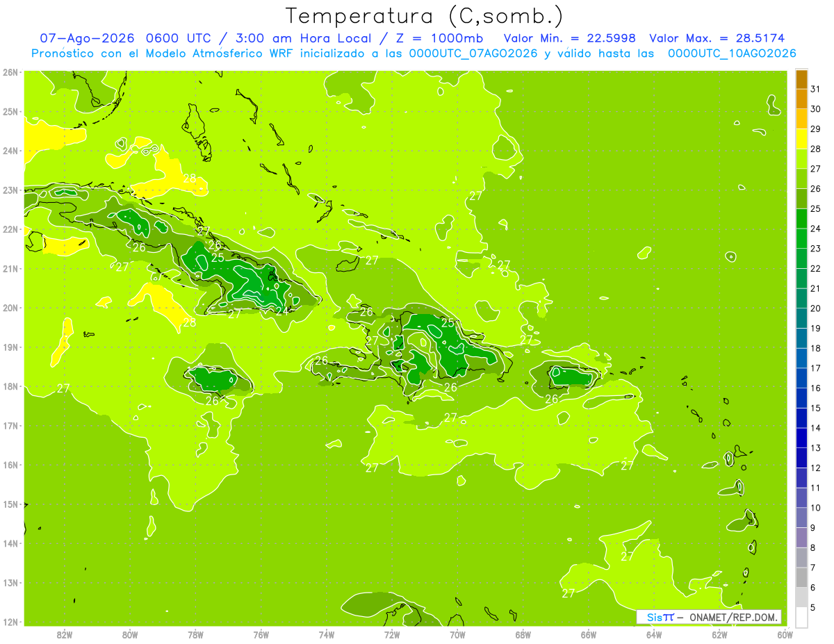Select the "20N" latitude label
This screenshot has width=834, height=644.
coord(10,308)
